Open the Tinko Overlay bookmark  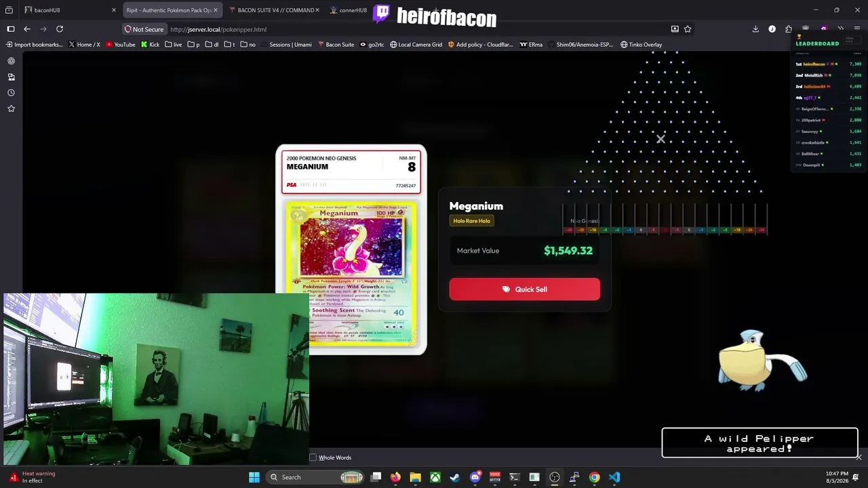[x=641, y=45]
